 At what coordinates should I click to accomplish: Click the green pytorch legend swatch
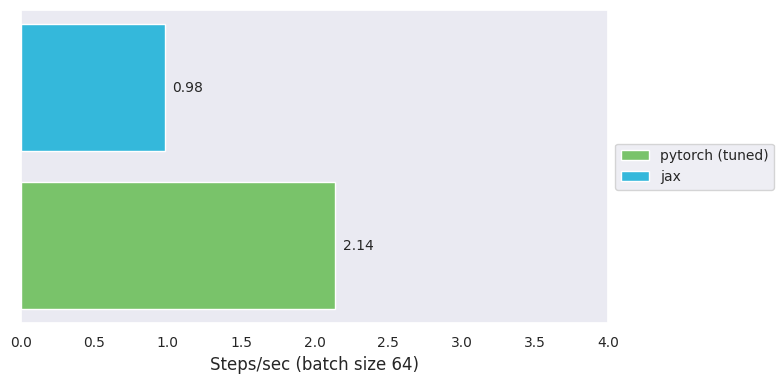click(635, 156)
